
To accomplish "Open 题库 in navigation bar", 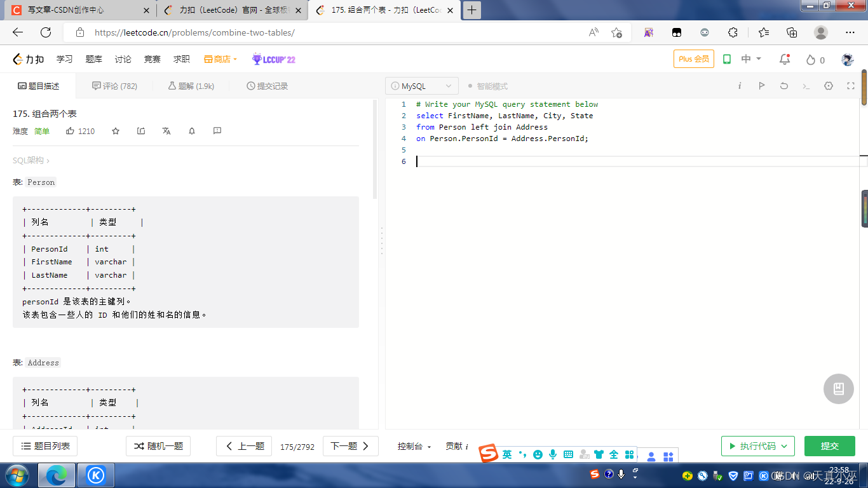I will (x=93, y=59).
